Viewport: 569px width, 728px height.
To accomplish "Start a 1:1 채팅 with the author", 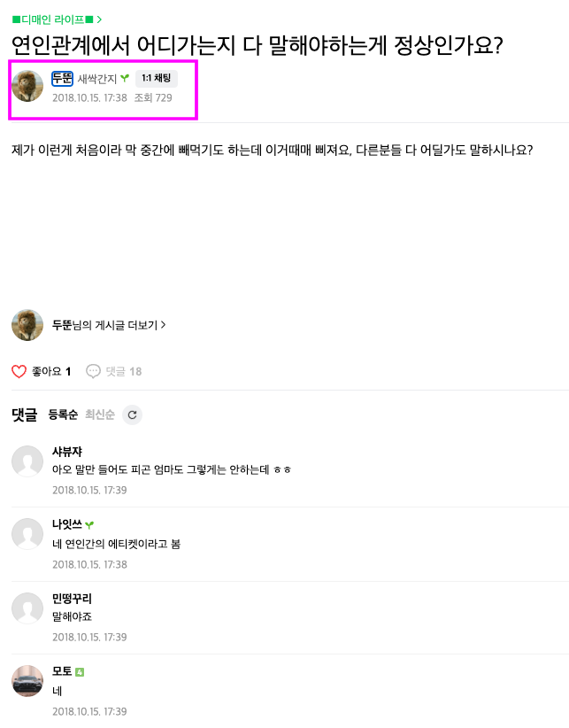I will [x=157, y=78].
